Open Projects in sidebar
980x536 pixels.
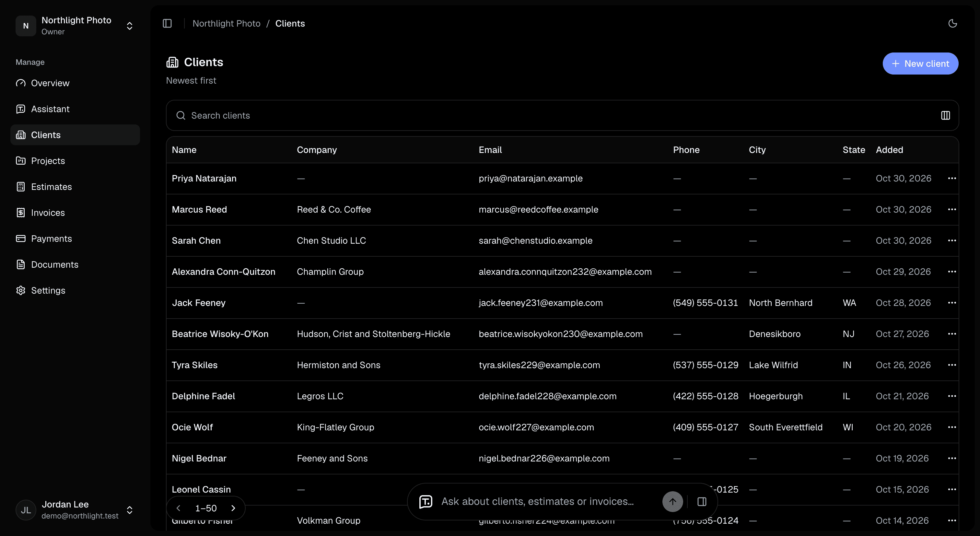75,160
